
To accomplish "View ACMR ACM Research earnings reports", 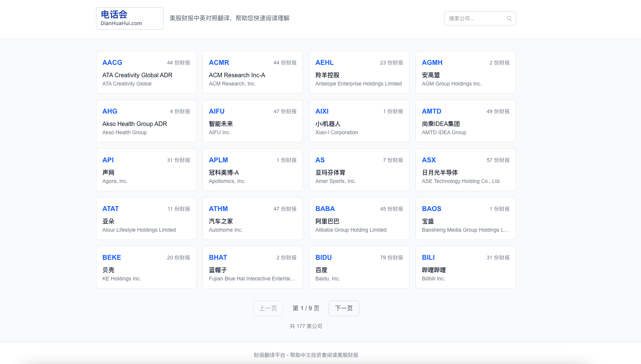I will (x=252, y=72).
